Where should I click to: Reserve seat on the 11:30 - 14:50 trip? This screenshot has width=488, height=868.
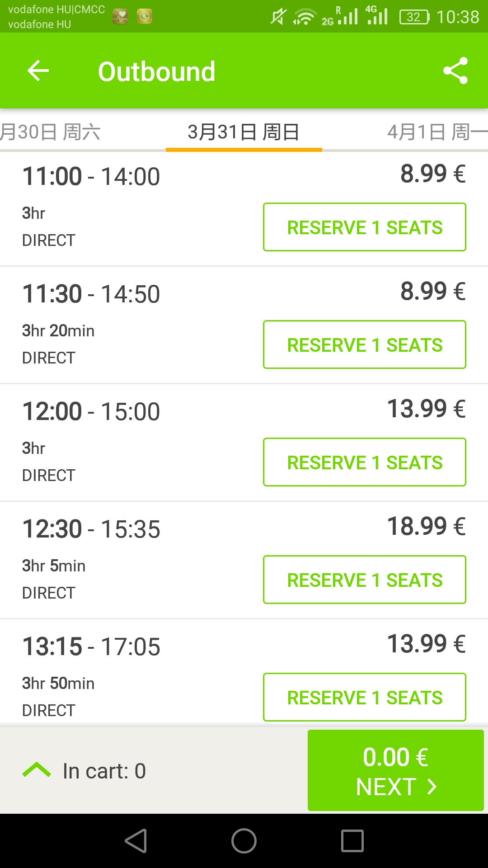tap(364, 344)
